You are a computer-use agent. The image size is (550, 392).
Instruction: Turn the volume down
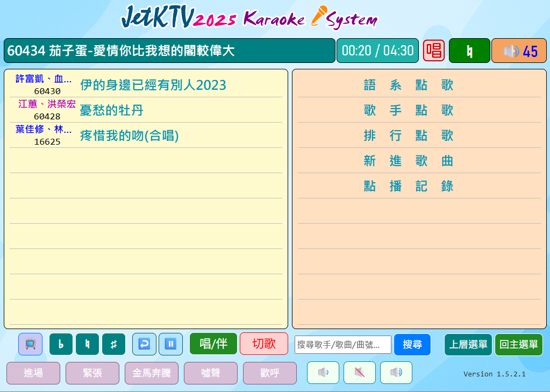pyautogui.click(x=323, y=373)
